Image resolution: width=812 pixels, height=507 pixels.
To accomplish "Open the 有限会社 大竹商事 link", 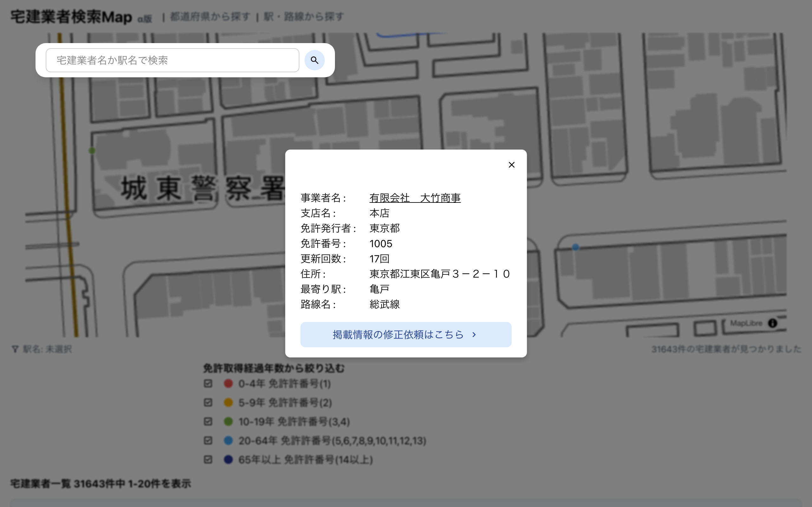I will click(x=415, y=198).
